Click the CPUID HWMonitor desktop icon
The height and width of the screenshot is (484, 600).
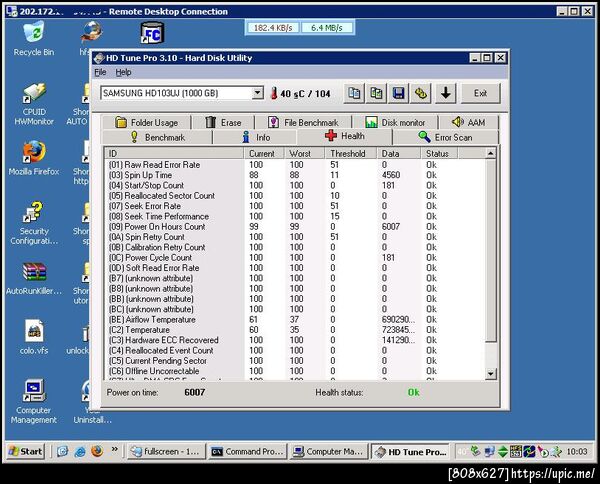tap(34, 104)
